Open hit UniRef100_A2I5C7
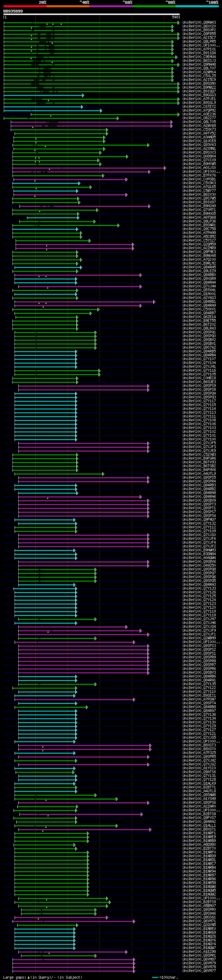222x980 pixels. (x=199, y=38)
